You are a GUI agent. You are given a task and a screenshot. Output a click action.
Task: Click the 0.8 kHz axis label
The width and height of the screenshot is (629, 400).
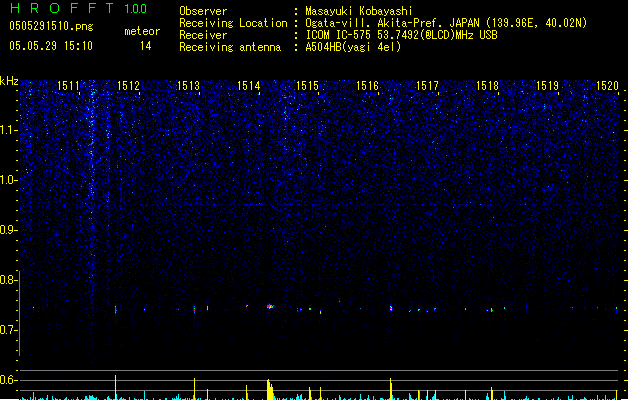pyautogui.click(x=7, y=280)
